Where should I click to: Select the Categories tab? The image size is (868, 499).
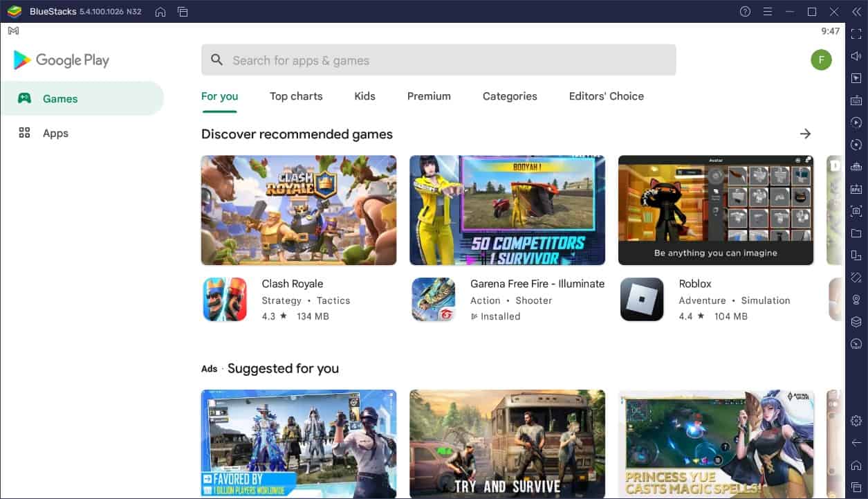[x=510, y=96]
